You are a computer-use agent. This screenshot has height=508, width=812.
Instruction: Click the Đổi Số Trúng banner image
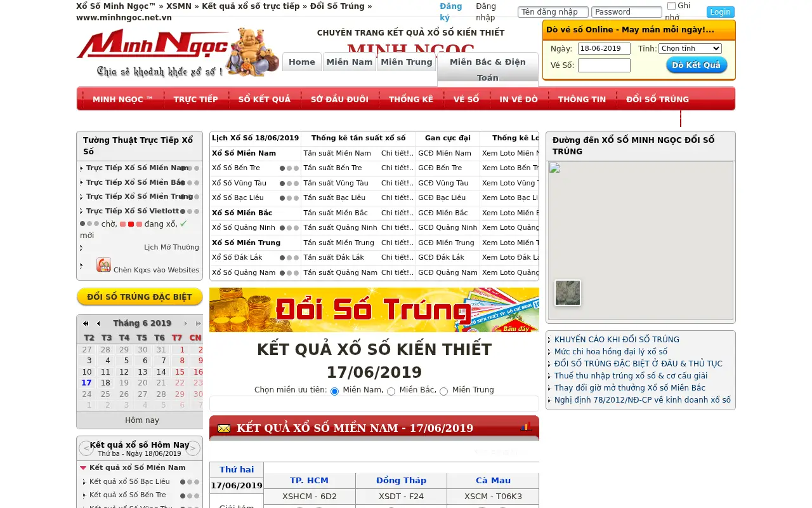click(x=374, y=310)
